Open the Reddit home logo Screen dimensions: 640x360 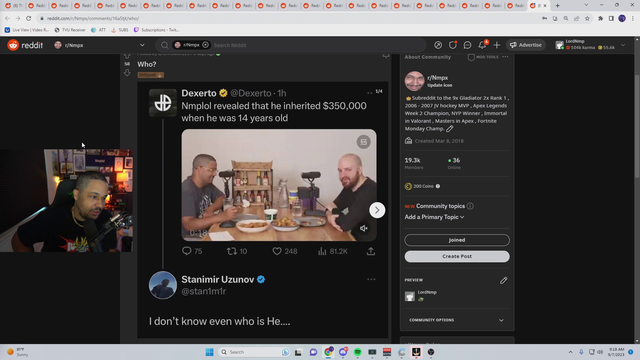pyautogui.click(x=25, y=45)
